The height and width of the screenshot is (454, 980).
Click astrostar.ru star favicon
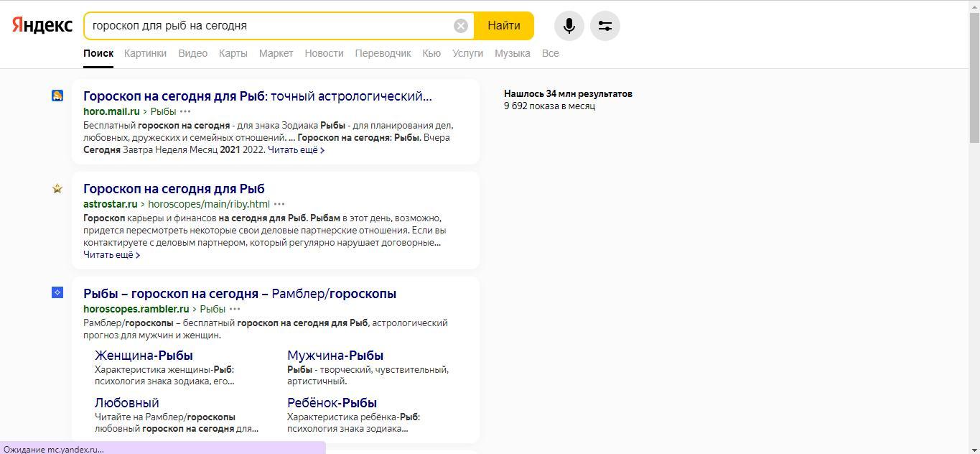coord(57,189)
